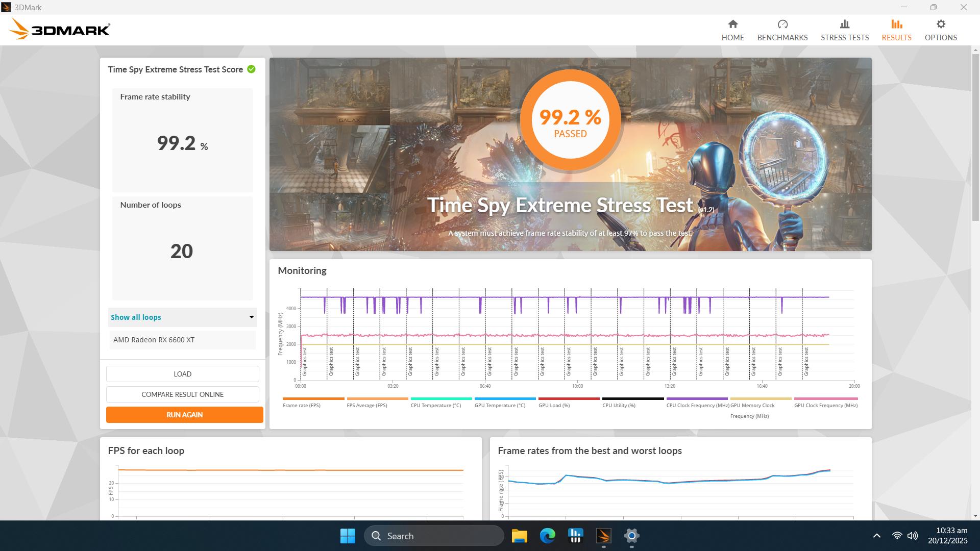Click the 99.2 % frame rate stability value
Viewport: 980px width, 551px height.
[x=182, y=143]
